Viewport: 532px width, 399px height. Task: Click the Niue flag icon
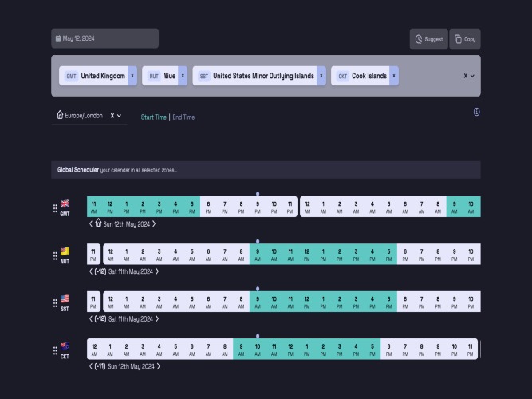[x=65, y=251]
